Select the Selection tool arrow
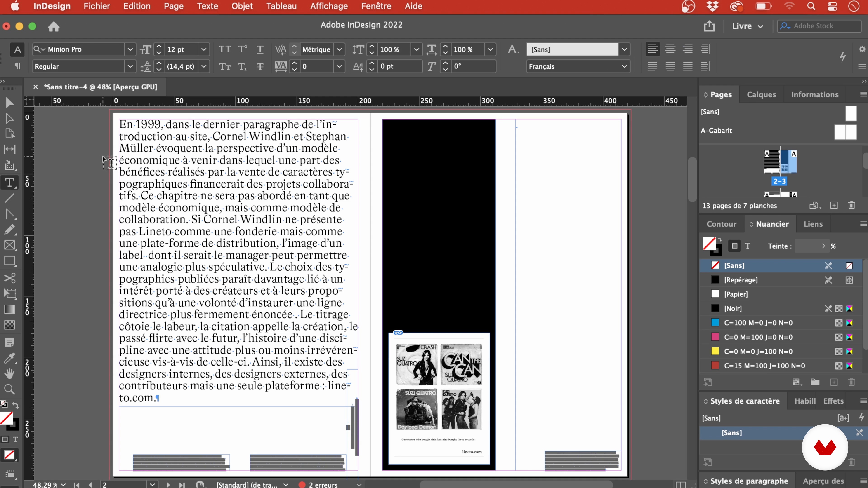 [x=9, y=103]
